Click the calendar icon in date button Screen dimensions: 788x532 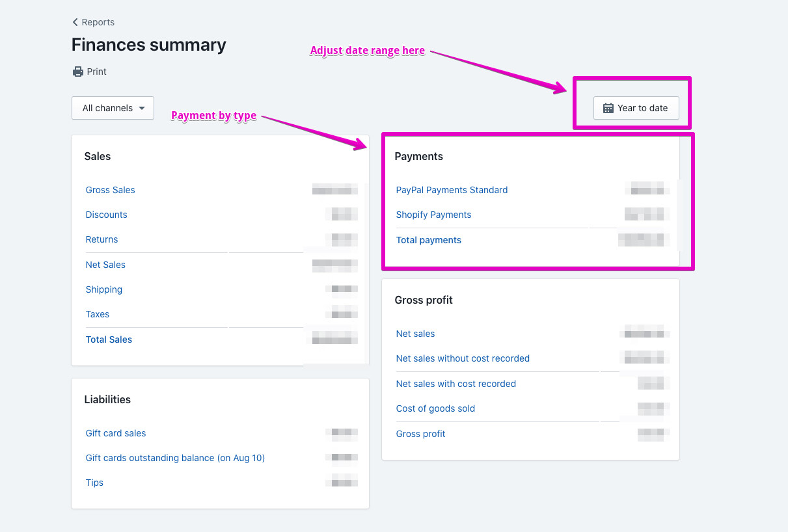point(608,108)
